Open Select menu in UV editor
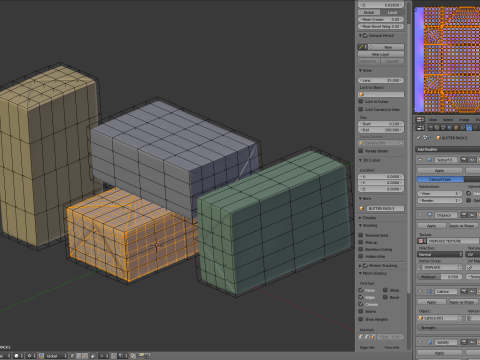Image resolution: width=480 pixels, height=360 pixels. 448,120
